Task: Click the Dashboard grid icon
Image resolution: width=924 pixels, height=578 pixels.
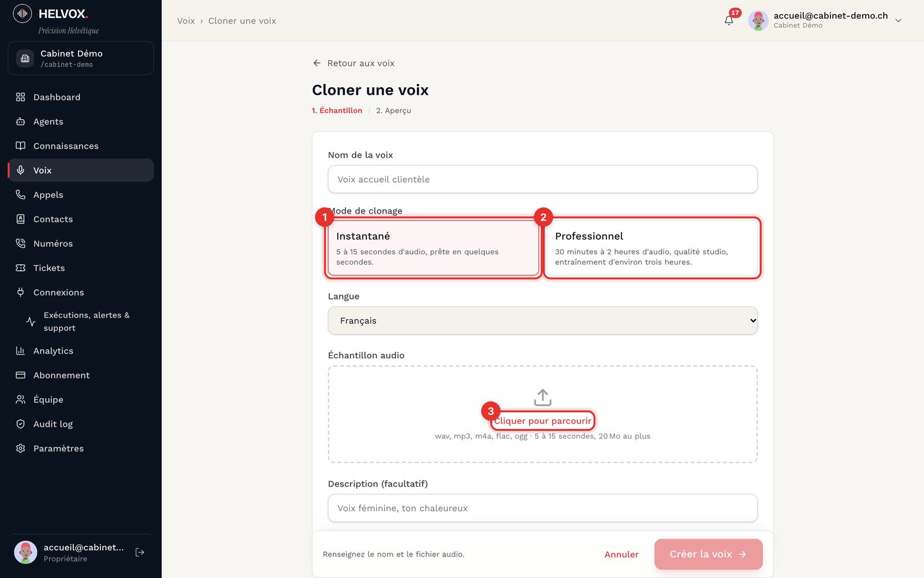Action: point(21,97)
